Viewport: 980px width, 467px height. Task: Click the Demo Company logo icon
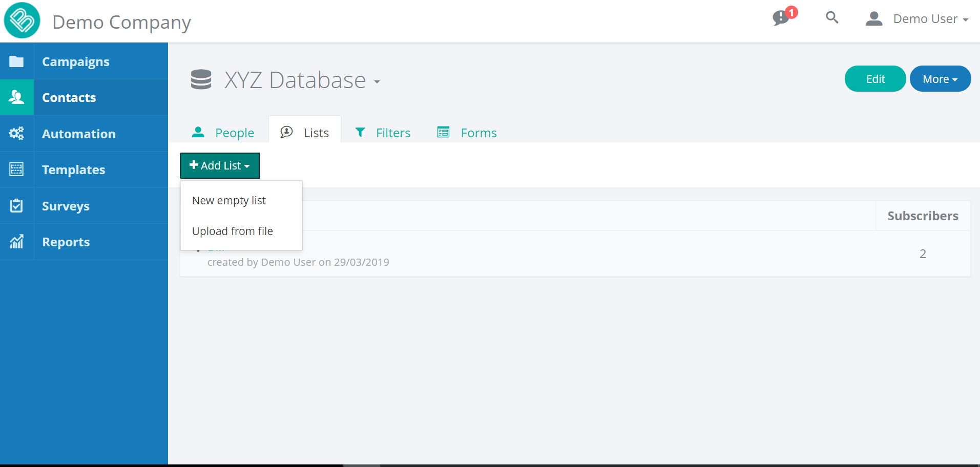(x=22, y=20)
